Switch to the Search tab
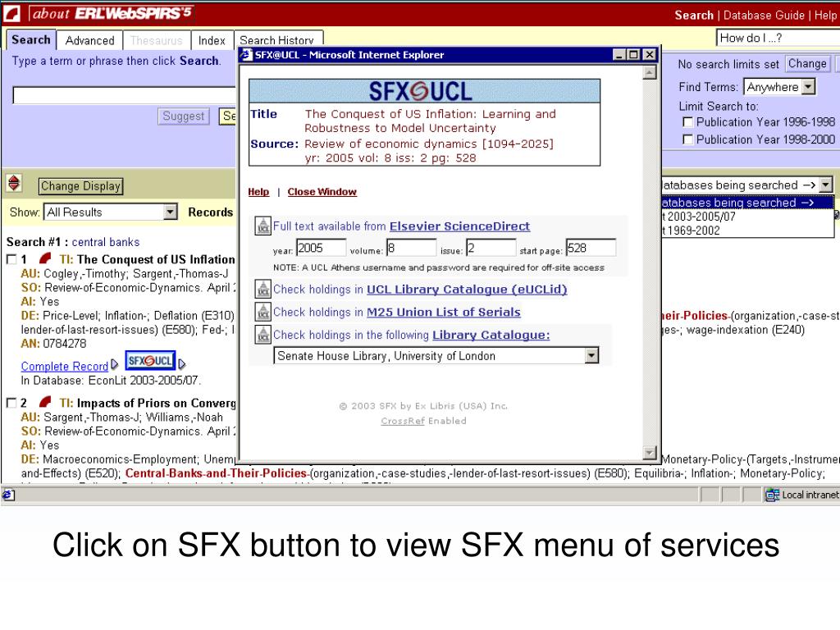Viewport: 840px width, 630px height. click(30, 39)
